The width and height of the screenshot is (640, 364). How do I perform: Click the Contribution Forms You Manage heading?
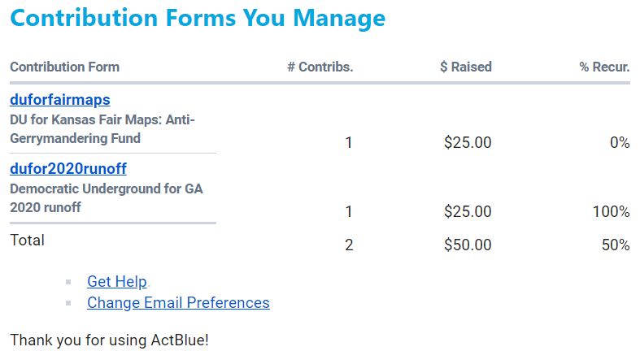click(198, 18)
